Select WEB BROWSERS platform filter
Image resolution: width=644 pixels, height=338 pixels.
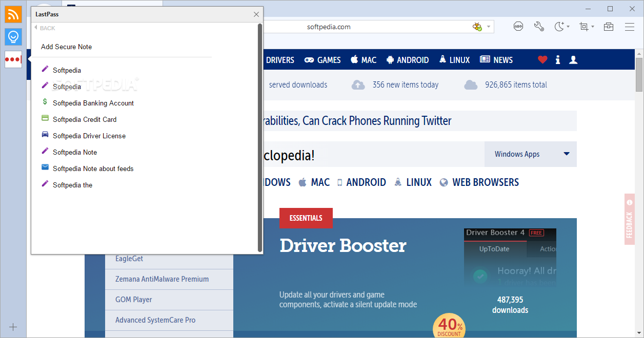[479, 182]
